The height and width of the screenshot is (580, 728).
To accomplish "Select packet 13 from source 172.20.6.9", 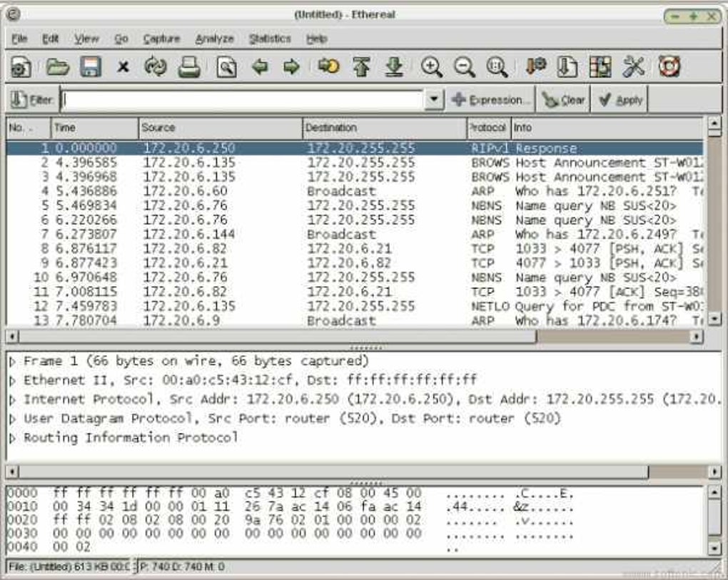I will [355, 320].
